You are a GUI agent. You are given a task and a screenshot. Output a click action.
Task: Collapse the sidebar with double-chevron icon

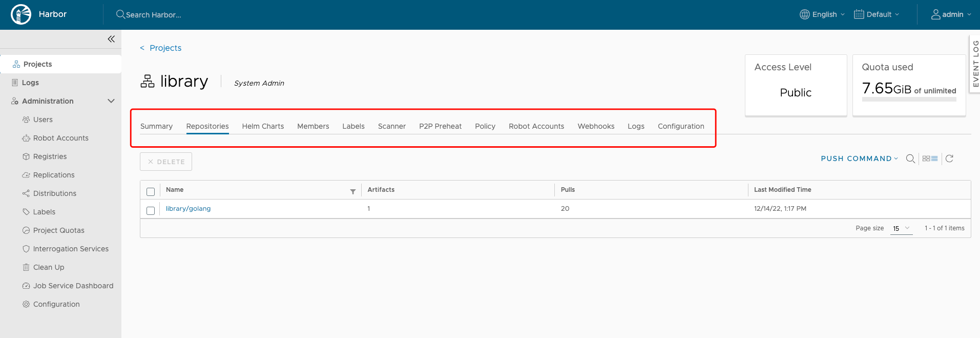[x=111, y=39]
